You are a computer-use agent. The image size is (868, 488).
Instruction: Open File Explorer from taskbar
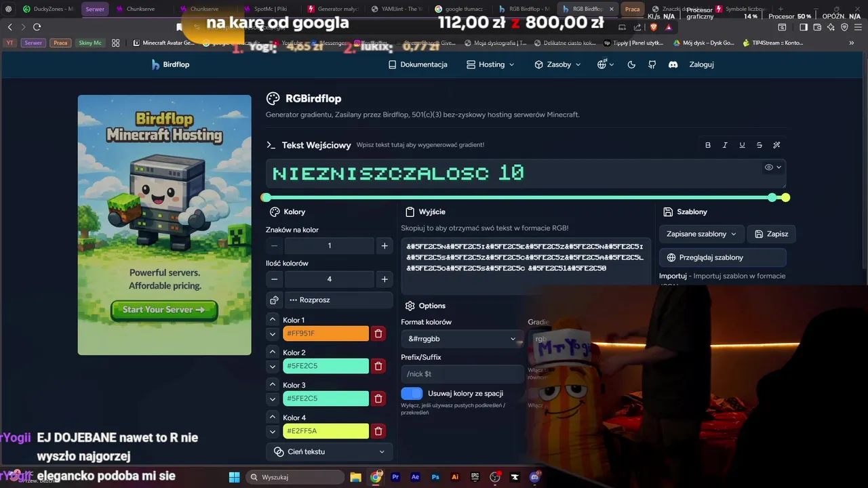pos(356,477)
